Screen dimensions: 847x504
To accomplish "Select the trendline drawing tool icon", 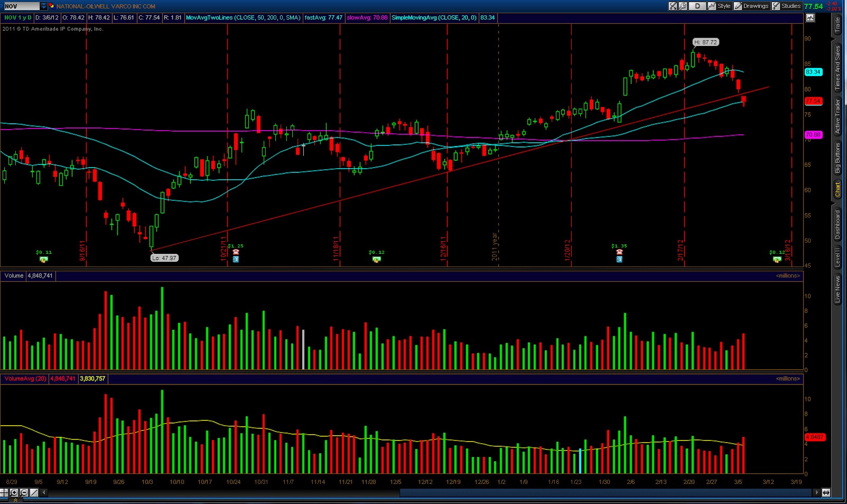I will point(34,492).
